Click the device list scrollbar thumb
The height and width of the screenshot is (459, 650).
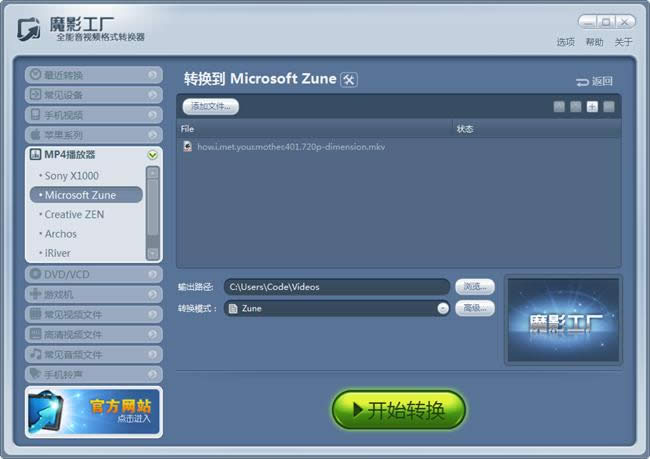[x=153, y=208]
